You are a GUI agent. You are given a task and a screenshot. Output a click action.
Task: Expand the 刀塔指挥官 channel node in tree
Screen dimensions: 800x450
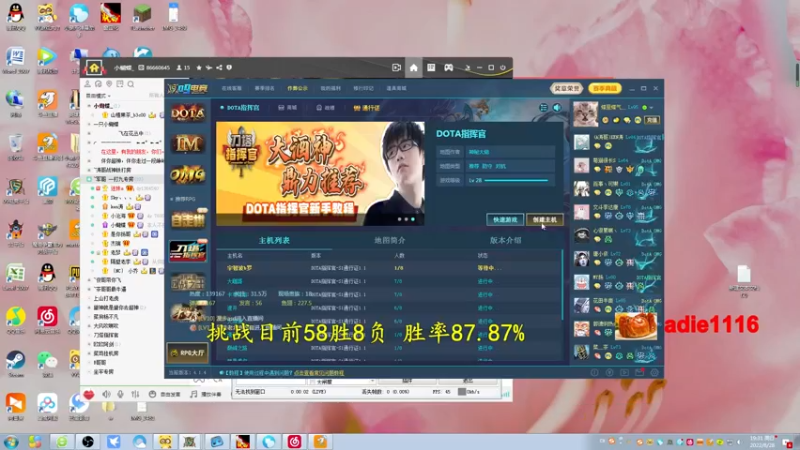point(89,335)
